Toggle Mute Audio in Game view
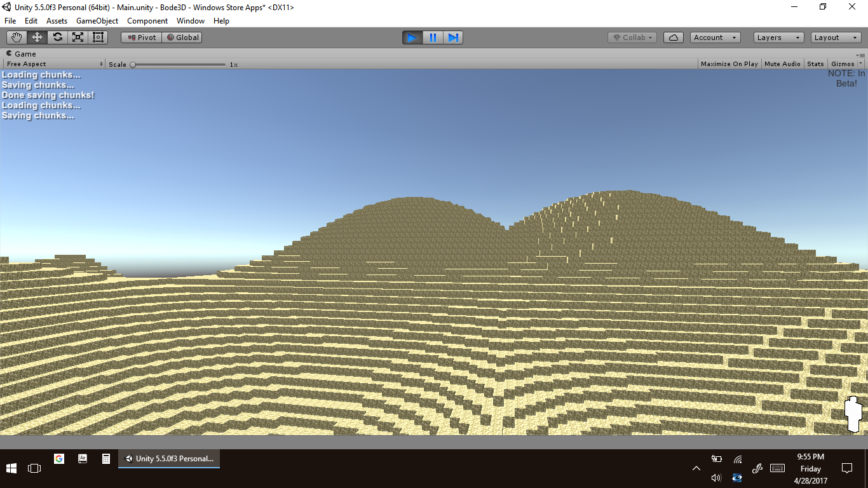 click(782, 64)
